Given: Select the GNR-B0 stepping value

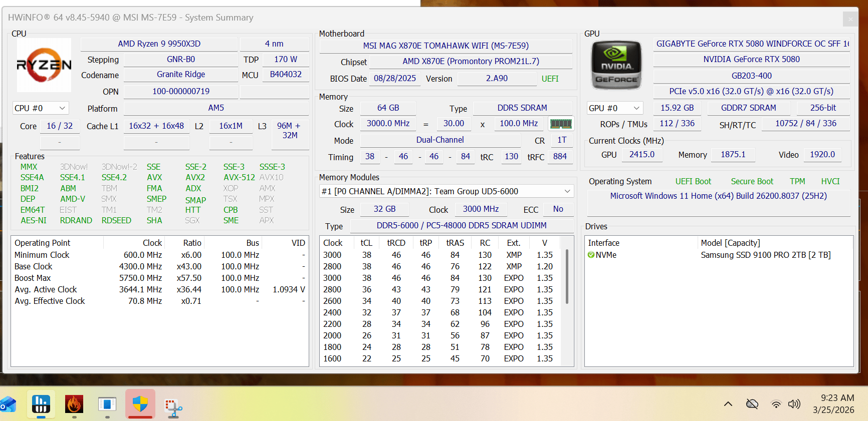Looking at the screenshot, I should pyautogui.click(x=181, y=60).
